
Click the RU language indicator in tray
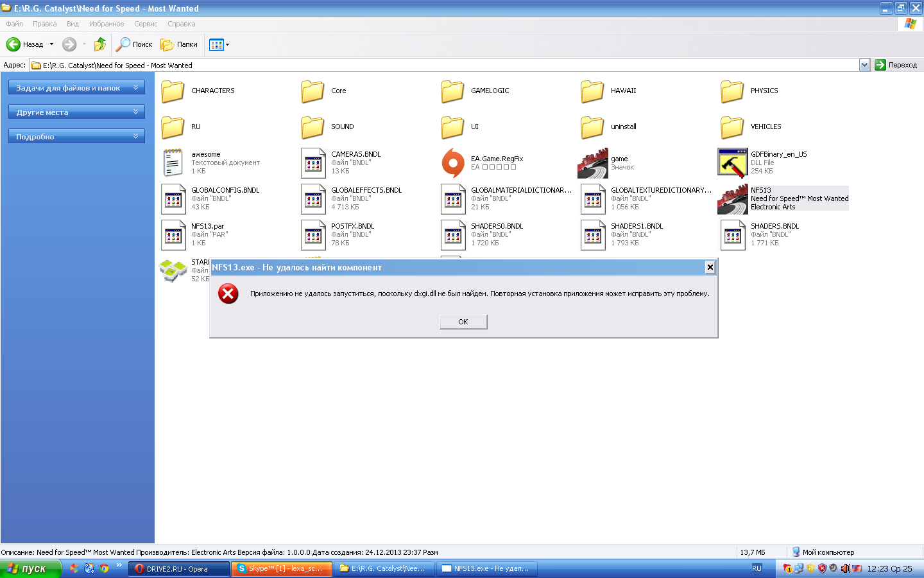(757, 568)
